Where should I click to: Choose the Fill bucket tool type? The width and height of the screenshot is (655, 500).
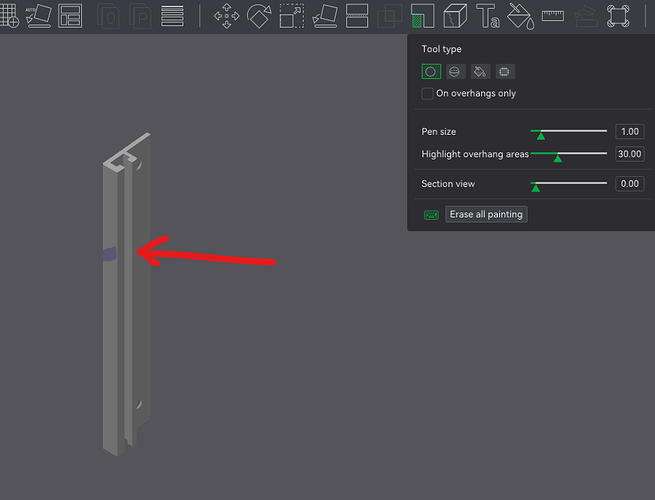coord(480,71)
